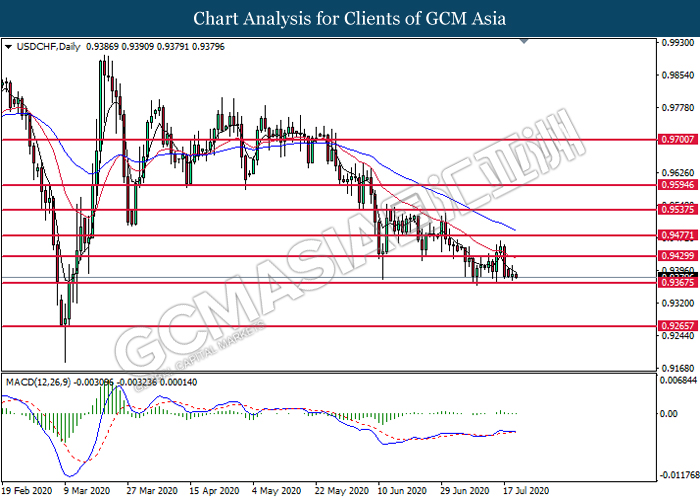
Task: Click the 29 Jun 2020 date label
Action: coord(465,491)
